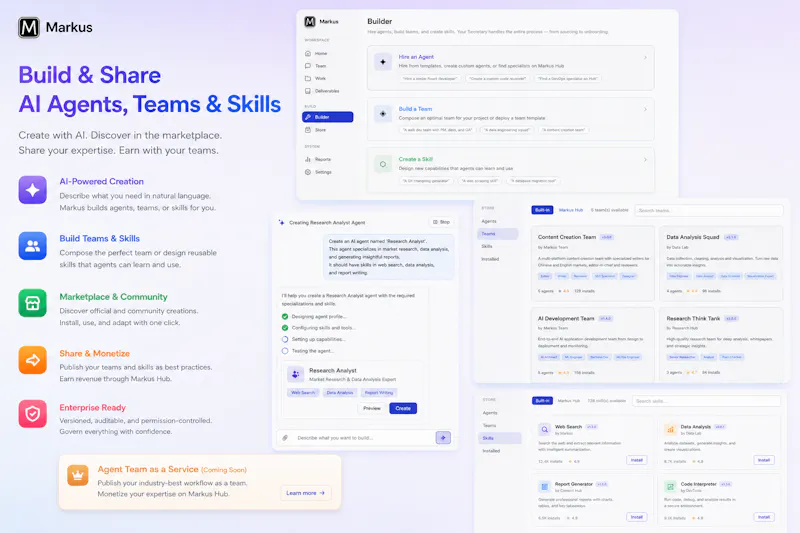Select the Built-in tab in the teams store
This screenshot has height=533, width=800.
pyautogui.click(x=542, y=210)
